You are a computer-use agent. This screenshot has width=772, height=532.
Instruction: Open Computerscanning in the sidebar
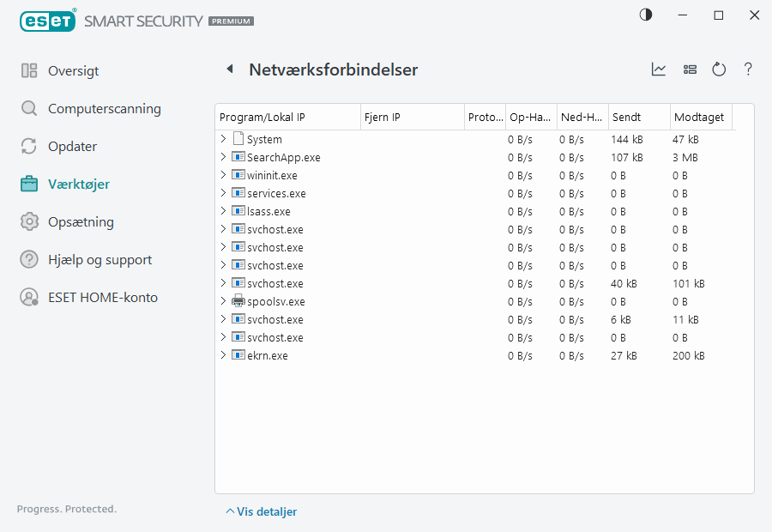pyautogui.click(x=104, y=109)
